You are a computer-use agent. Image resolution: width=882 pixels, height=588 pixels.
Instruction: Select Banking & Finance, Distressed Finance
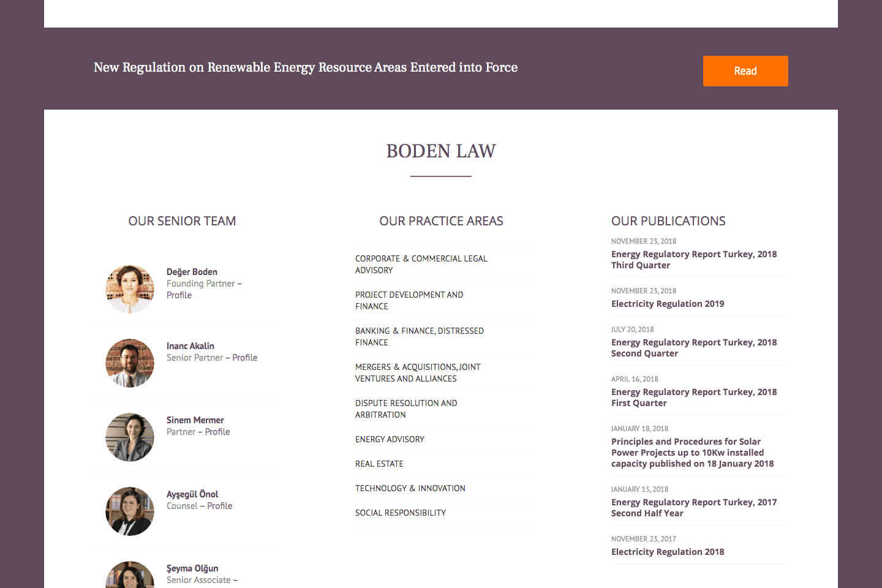420,336
